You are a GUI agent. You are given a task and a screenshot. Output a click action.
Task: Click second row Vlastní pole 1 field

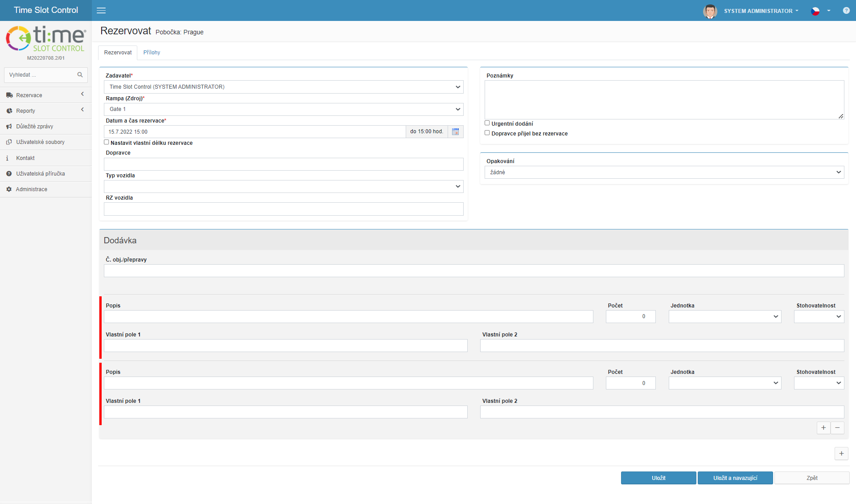coord(285,412)
